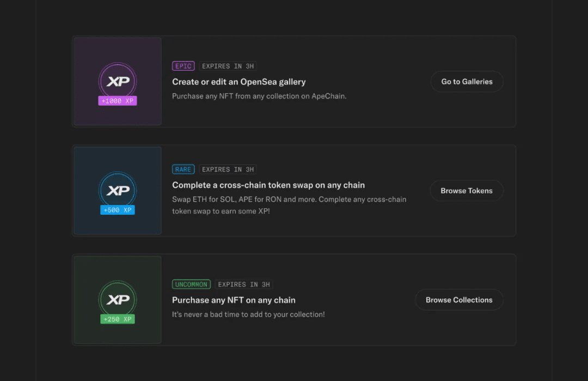588x381 pixels.
Task: Click "It's never a bad time" description
Action: (x=248, y=314)
